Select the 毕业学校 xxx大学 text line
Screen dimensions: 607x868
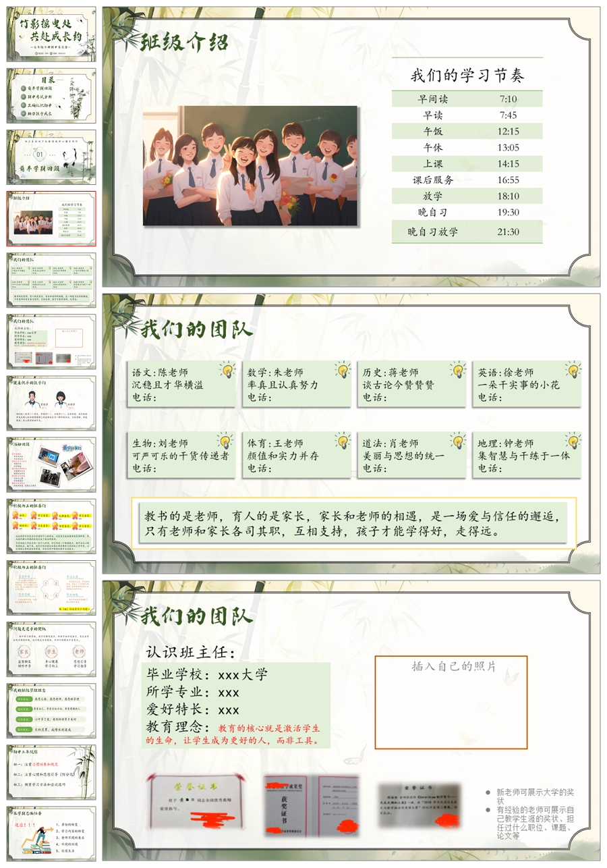coord(207,674)
